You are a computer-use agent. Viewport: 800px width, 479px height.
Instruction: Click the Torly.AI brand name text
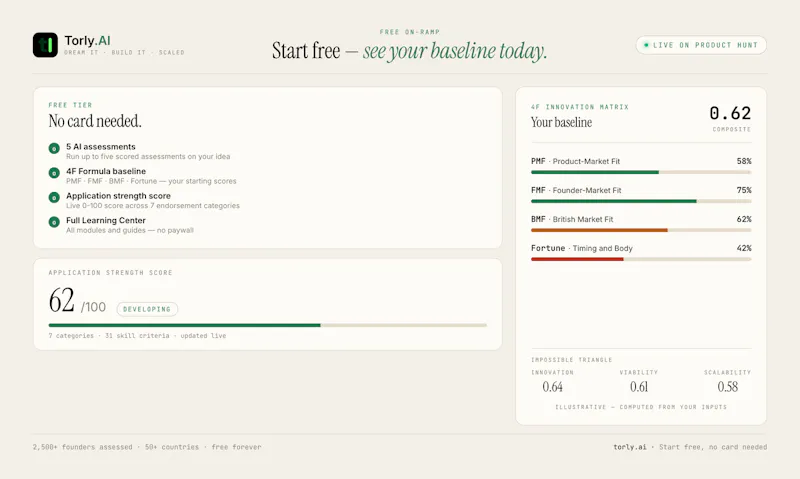click(87, 40)
